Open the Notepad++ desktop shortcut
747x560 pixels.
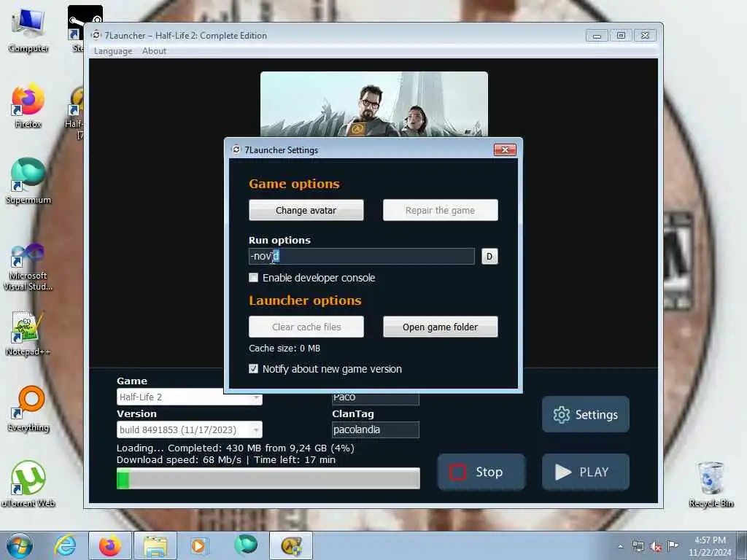28,333
